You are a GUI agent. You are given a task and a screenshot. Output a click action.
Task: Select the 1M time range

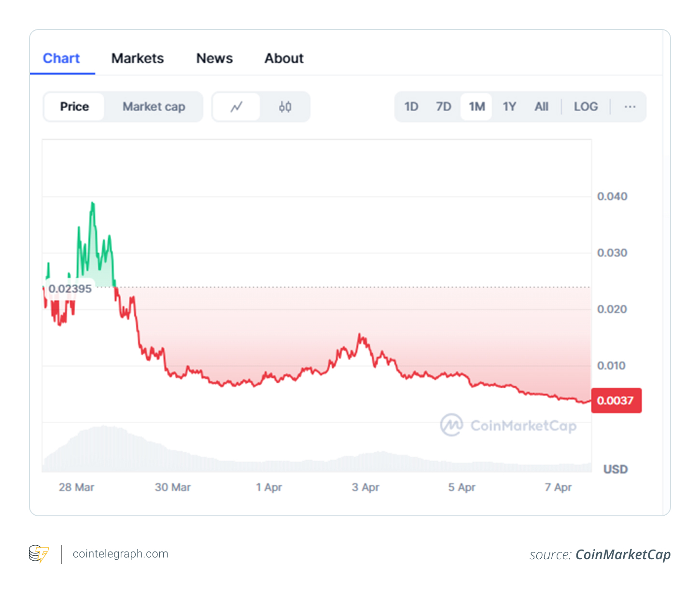pos(476,107)
